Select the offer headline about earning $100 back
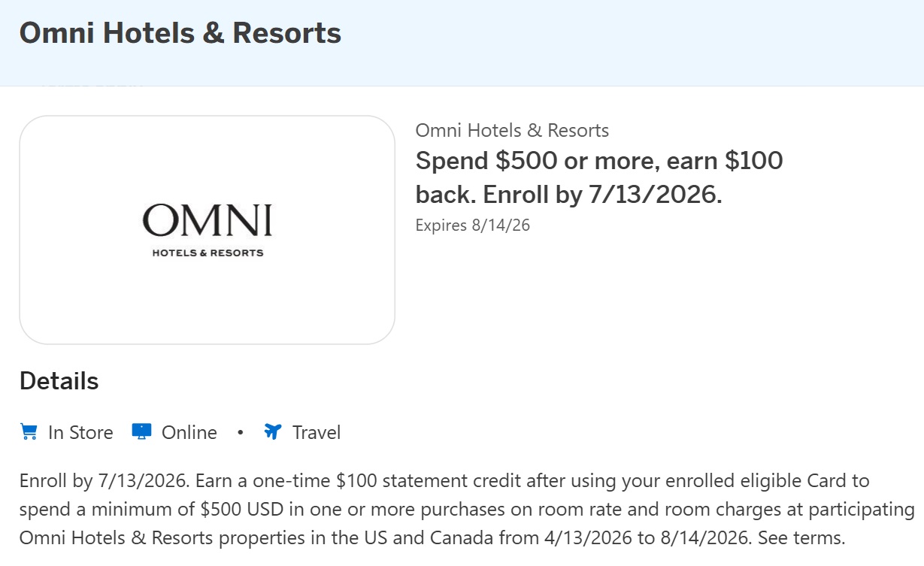This screenshot has width=924, height=566. [598, 177]
